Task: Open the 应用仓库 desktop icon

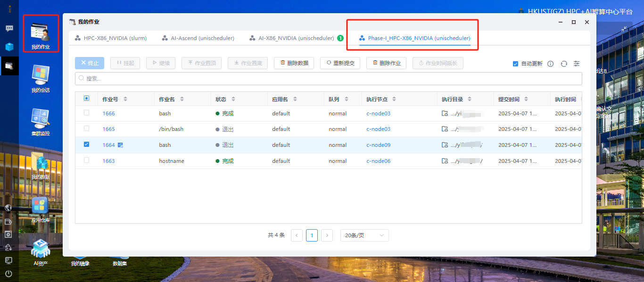Action: pos(41,209)
